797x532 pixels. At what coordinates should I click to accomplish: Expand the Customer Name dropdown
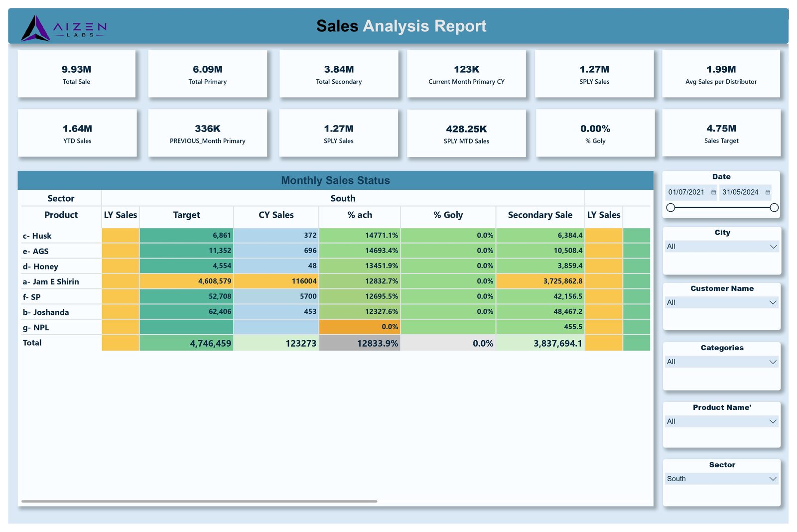(x=722, y=302)
